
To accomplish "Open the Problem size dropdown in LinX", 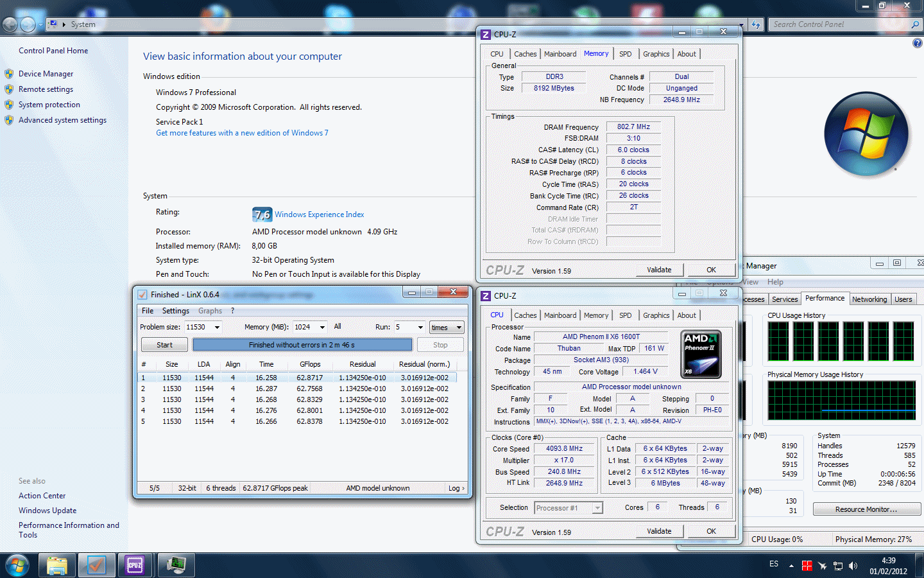I will click(x=217, y=328).
